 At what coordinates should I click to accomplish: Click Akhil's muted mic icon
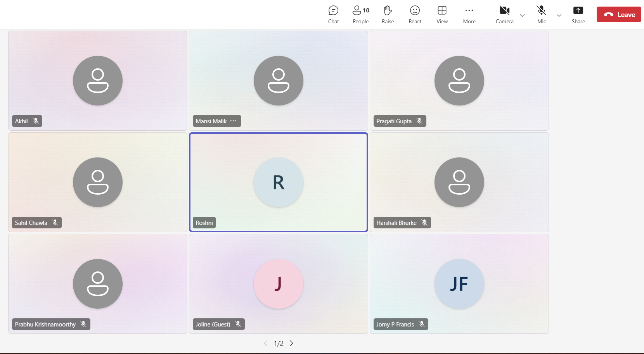pyautogui.click(x=36, y=121)
